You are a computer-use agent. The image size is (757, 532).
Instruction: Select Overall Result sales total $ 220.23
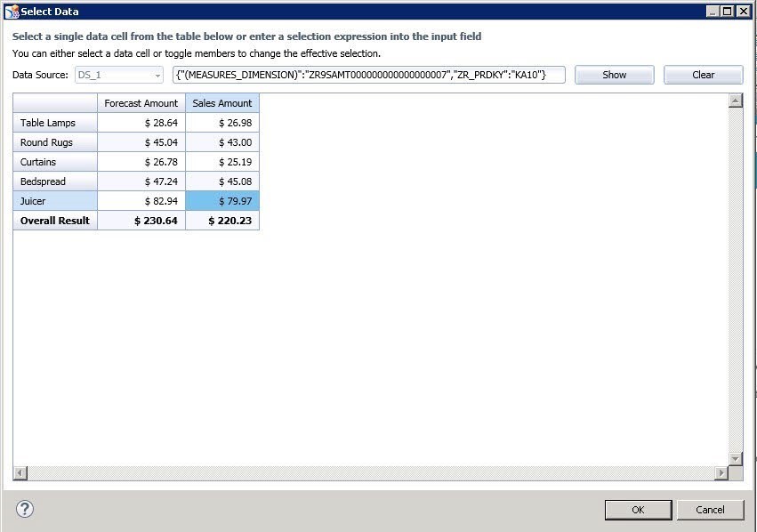pyautogui.click(x=222, y=221)
